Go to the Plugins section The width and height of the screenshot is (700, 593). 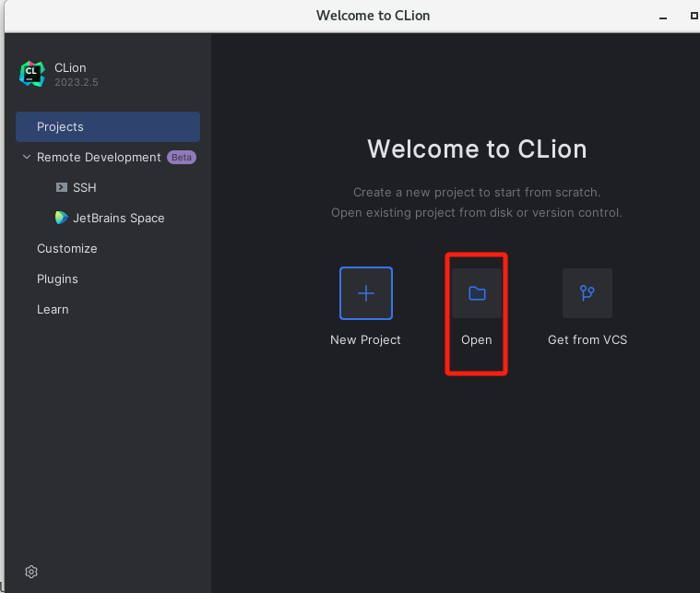pyautogui.click(x=57, y=279)
